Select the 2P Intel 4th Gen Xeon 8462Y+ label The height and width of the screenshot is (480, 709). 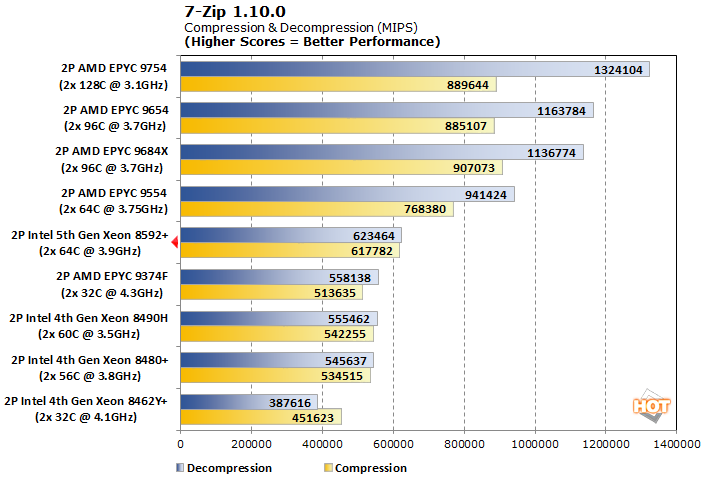(x=86, y=401)
